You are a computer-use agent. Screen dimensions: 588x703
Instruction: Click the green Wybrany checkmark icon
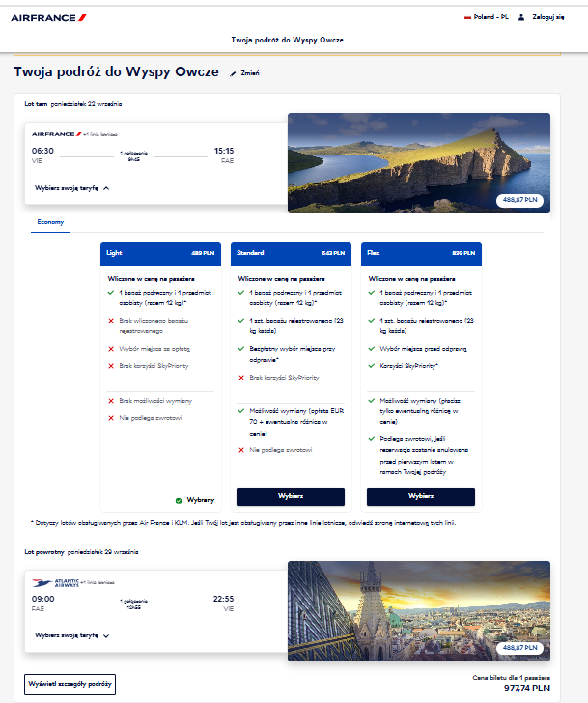pos(179,500)
